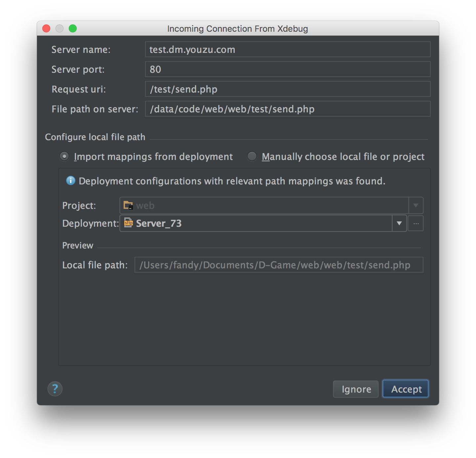Select Import mappings from deployment option
The image size is (476, 458).
(64, 156)
